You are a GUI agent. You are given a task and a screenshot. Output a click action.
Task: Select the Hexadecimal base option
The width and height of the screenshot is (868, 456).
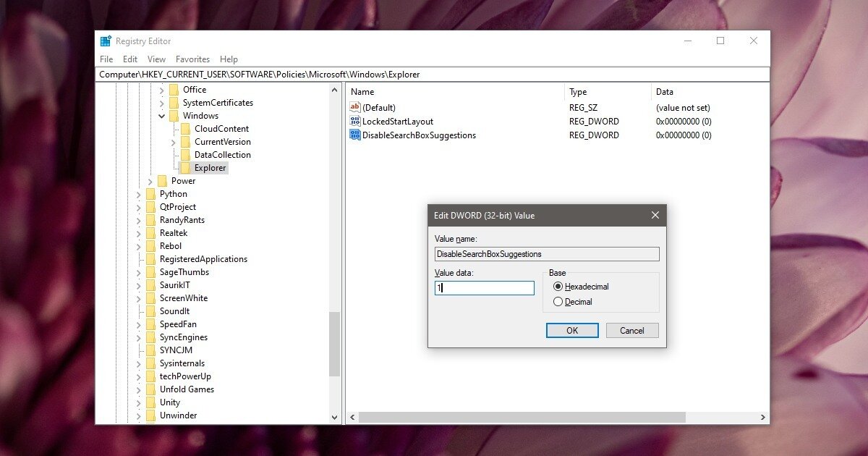coord(558,287)
